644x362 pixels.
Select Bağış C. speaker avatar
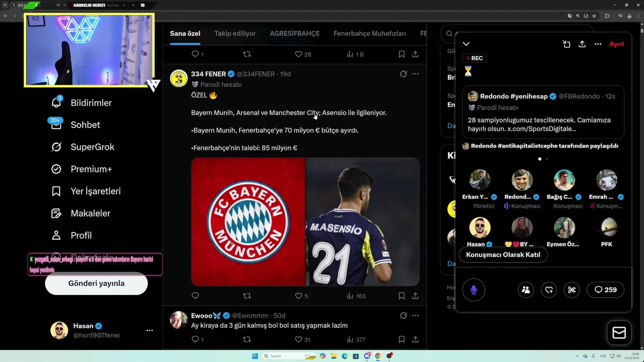[565, 180]
